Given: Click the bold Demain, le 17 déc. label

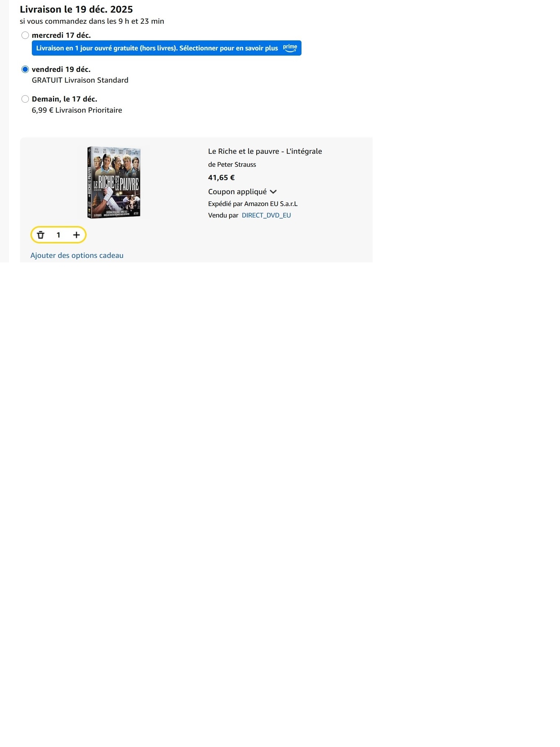Looking at the screenshot, I should 64,99.
